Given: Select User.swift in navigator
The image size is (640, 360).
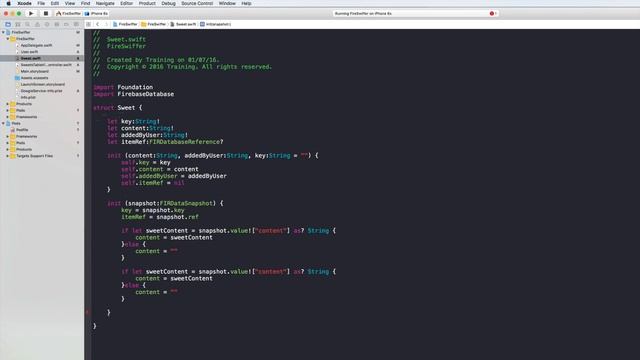Looking at the screenshot, I should point(29,52).
